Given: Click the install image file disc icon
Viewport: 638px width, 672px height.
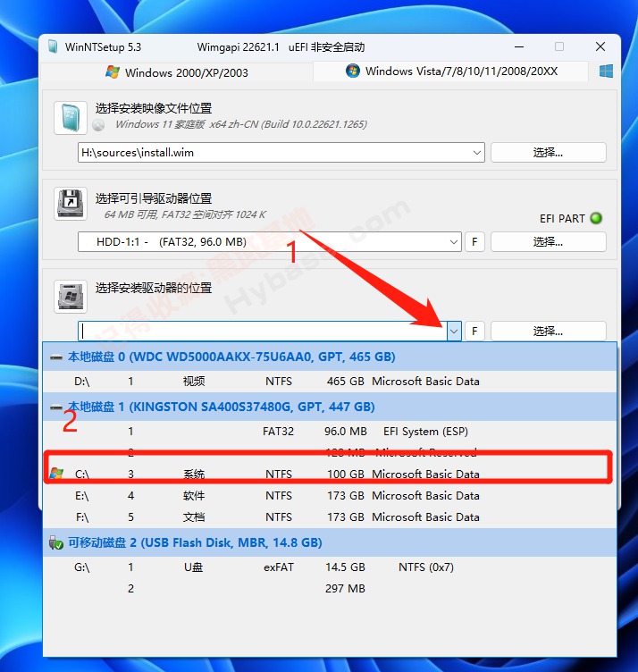Looking at the screenshot, I should (71, 117).
